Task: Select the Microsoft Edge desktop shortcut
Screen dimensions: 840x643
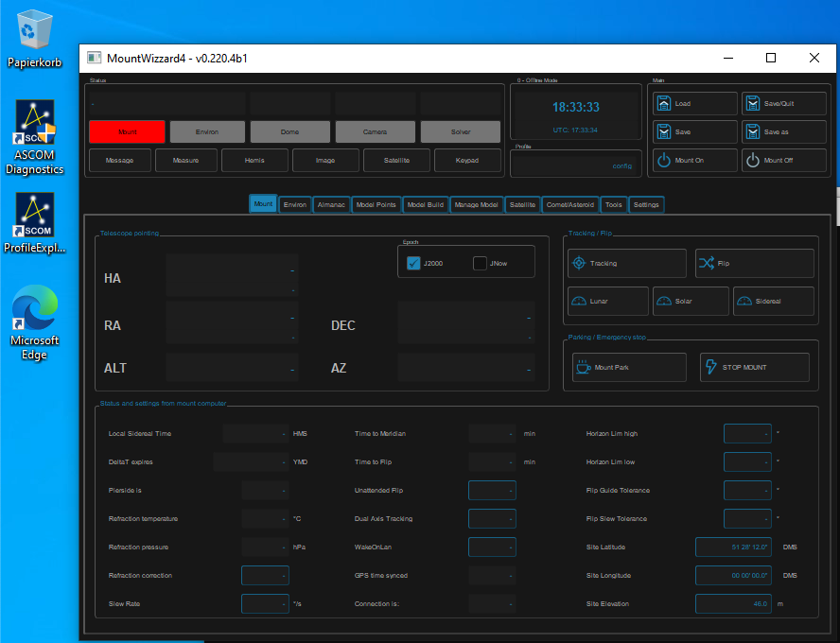Action: pyautogui.click(x=34, y=322)
